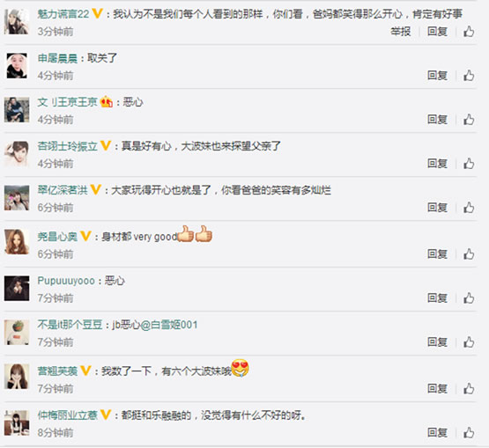
Task: Like the comment mentioning @白雪姬001
Action: tap(469, 342)
